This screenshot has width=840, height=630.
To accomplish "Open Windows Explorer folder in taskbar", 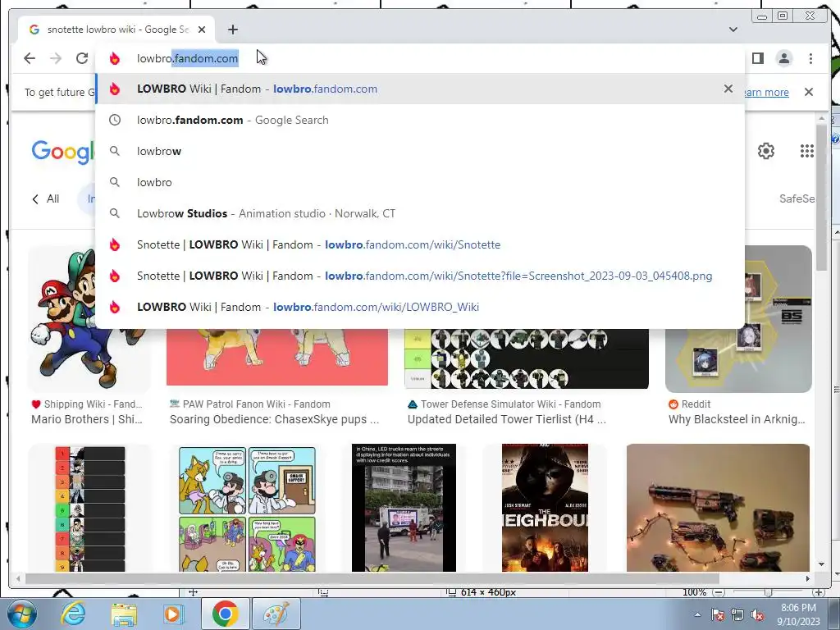I will (x=124, y=614).
